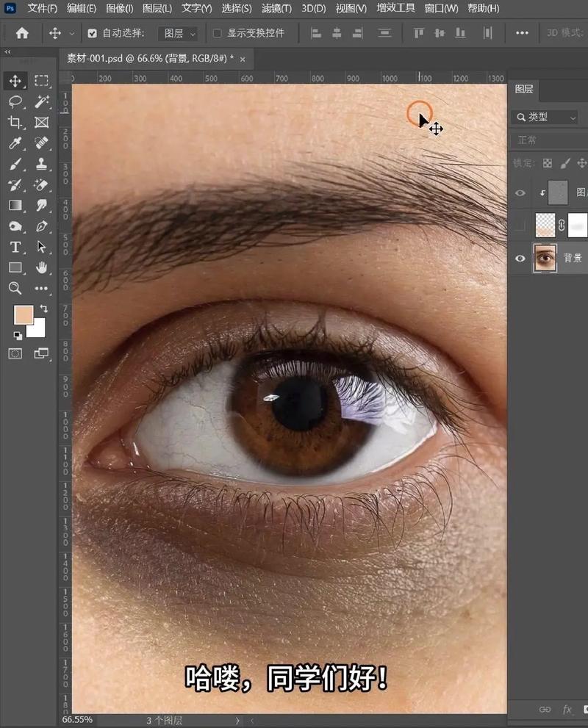This screenshot has height=728, width=588.
Task: Click the Home button in options bar
Action: click(22, 34)
